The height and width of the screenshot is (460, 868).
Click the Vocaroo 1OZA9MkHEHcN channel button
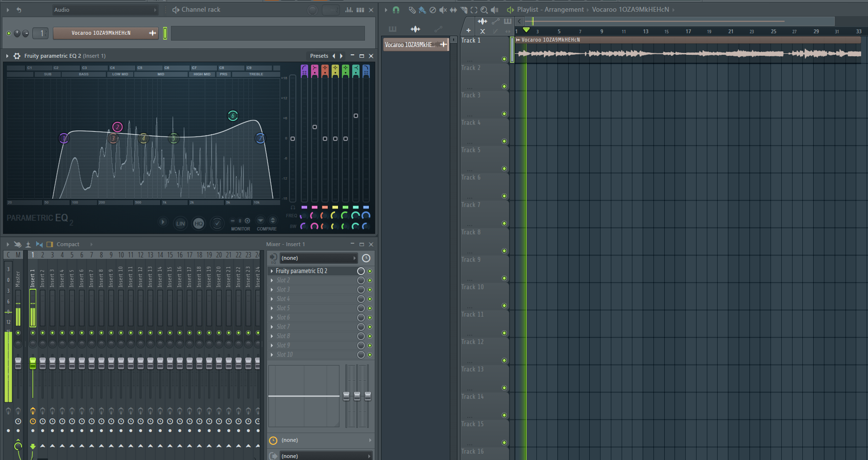[x=101, y=33]
